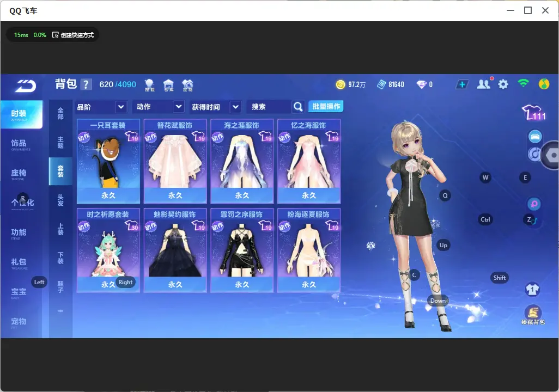Viewport: 559px width, 392px height.
Task: Select the 一只耳套装 outfit card
Action: (x=108, y=162)
